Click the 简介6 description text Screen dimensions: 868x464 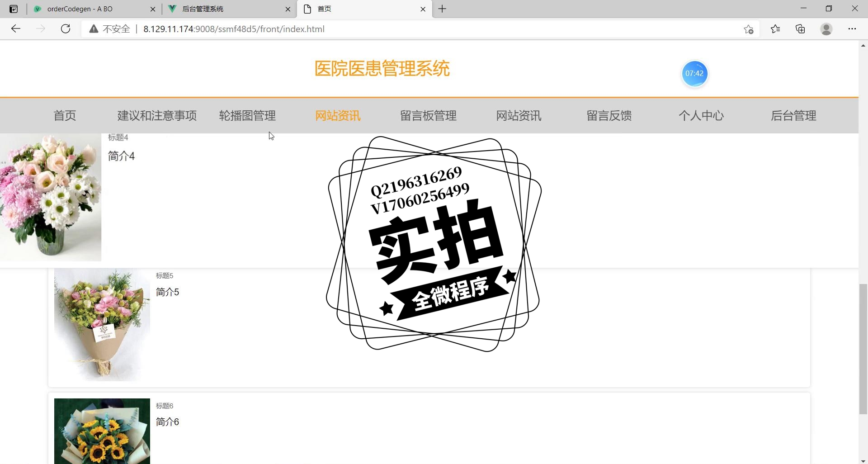[x=167, y=422]
